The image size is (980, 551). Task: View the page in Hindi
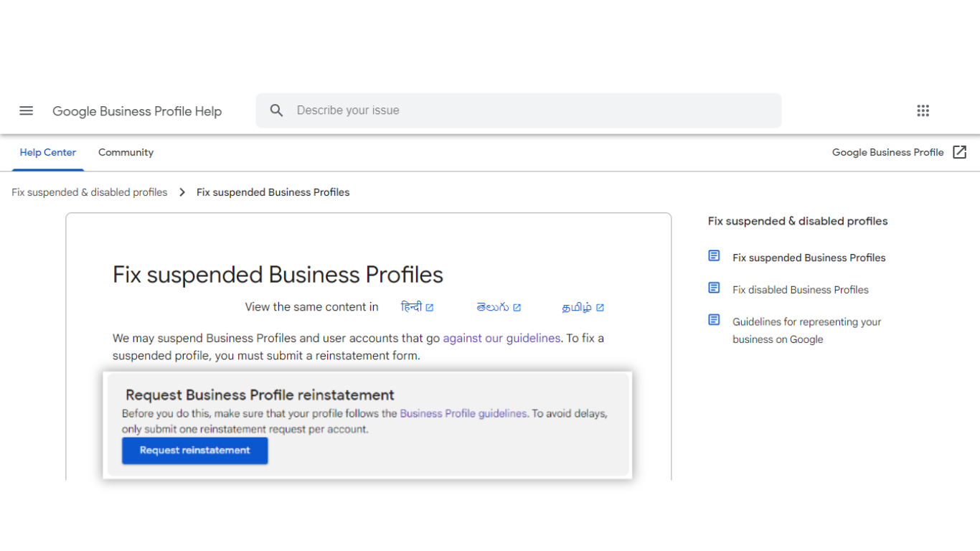click(x=411, y=307)
